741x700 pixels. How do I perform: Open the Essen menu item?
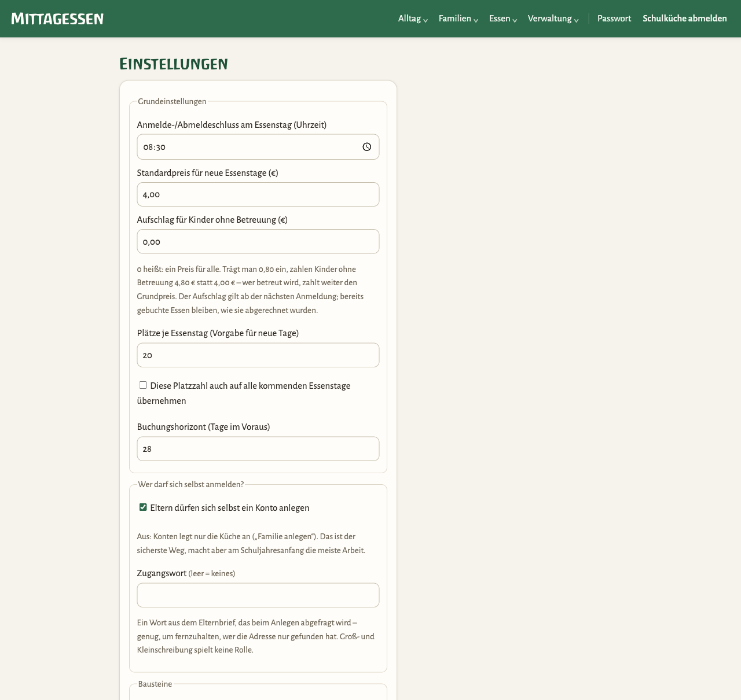[x=502, y=19]
